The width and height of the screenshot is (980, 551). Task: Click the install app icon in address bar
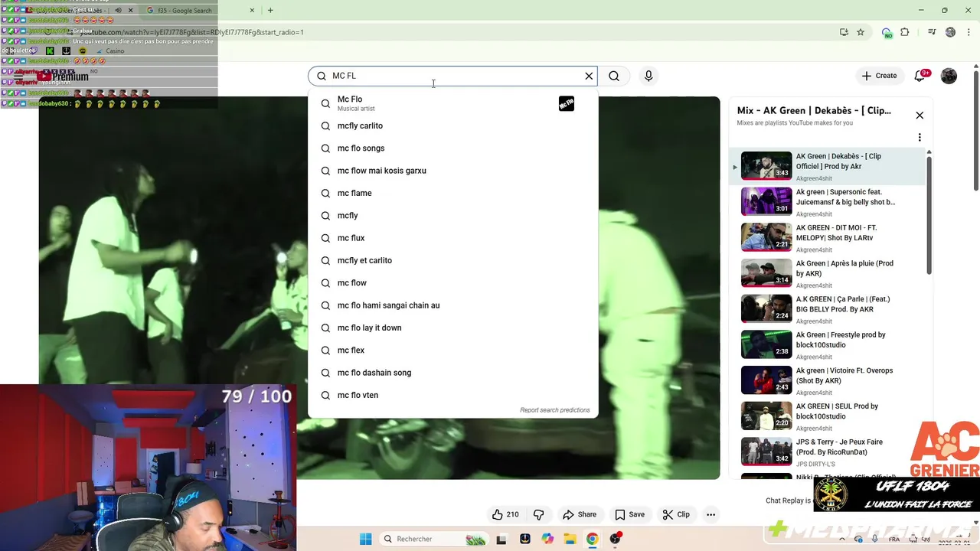pyautogui.click(x=844, y=32)
